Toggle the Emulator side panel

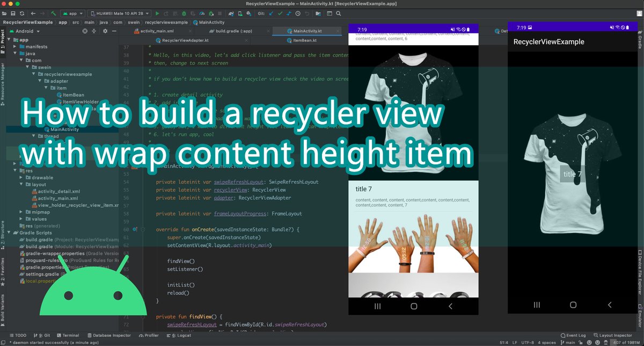(641, 316)
